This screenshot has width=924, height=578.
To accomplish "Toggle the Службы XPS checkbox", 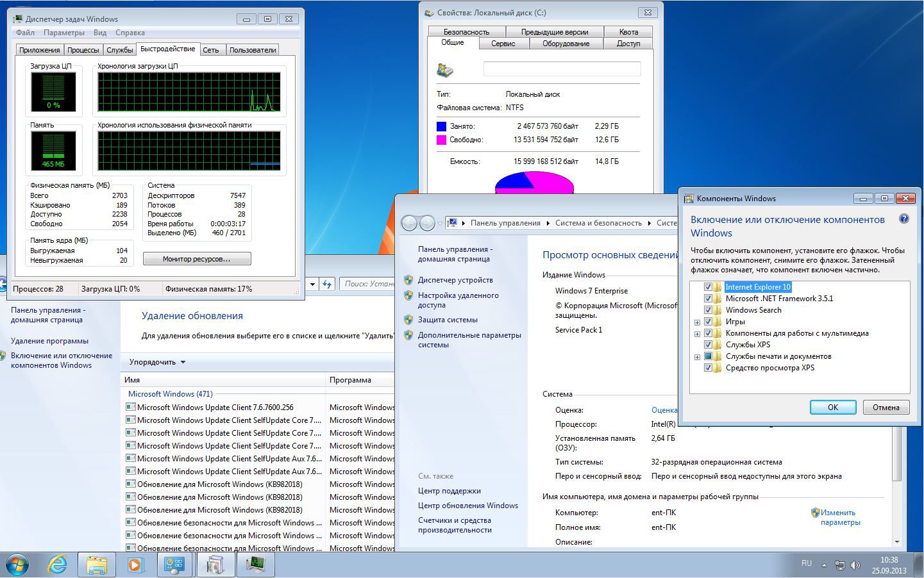I will (708, 345).
